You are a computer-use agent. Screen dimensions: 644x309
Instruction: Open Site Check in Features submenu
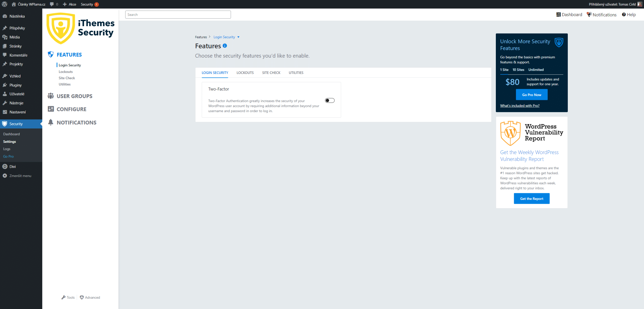click(x=67, y=78)
